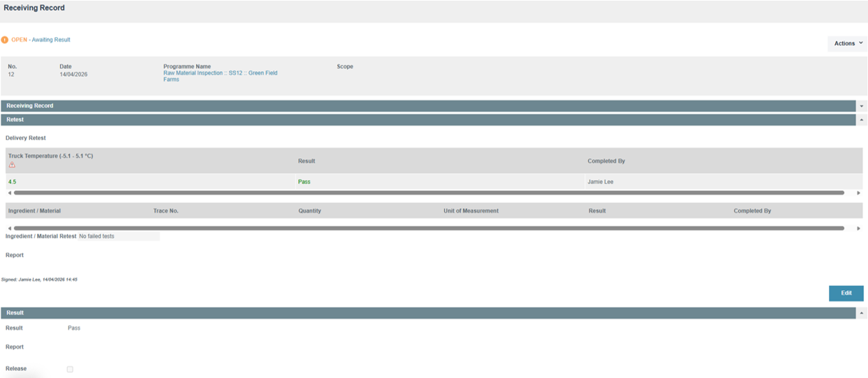Collapse the Result section arrow
This screenshot has height=378, width=868.
pos(862,313)
